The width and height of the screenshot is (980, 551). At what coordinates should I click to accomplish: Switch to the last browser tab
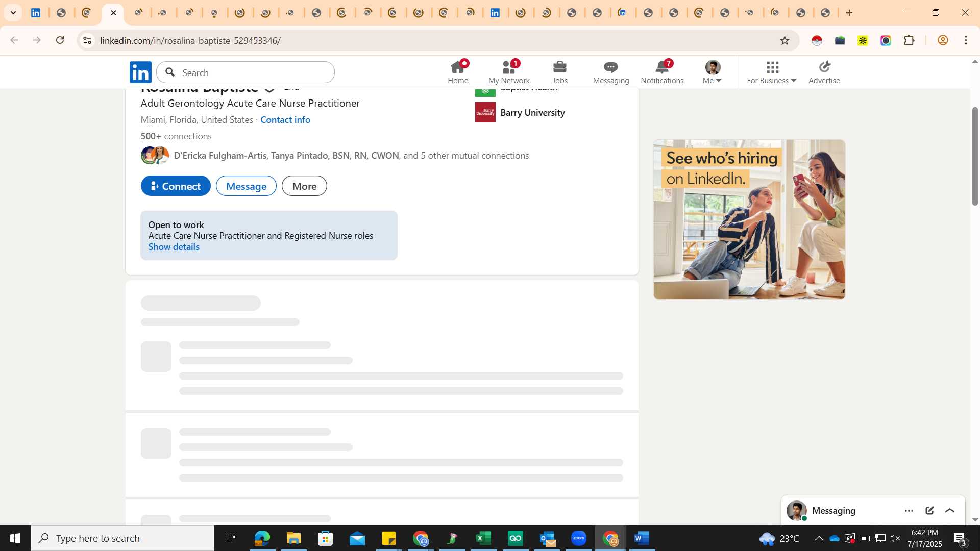tap(826, 13)
